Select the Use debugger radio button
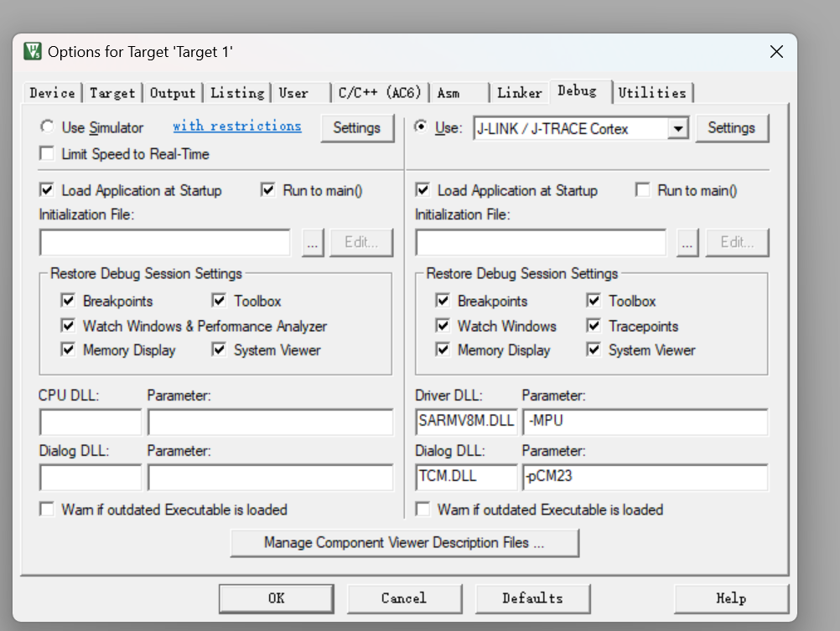840x631 pixels. 421,127
